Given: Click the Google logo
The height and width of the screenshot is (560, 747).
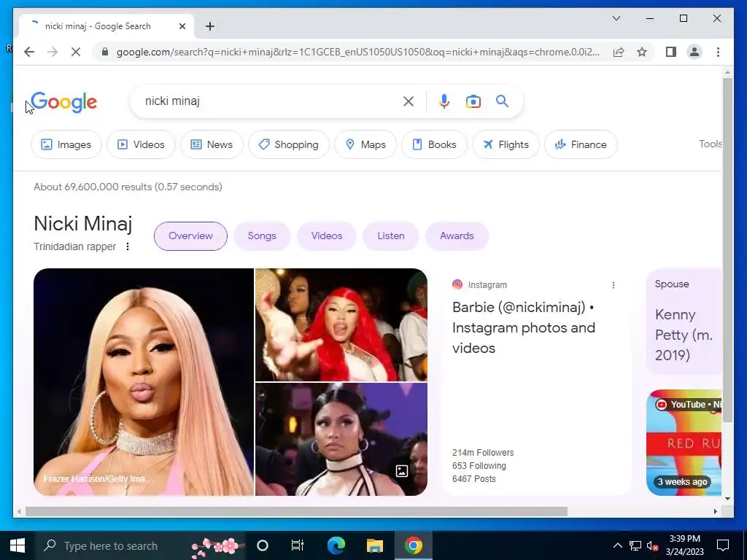Looking at the screenshot, I should click(64, 102).
